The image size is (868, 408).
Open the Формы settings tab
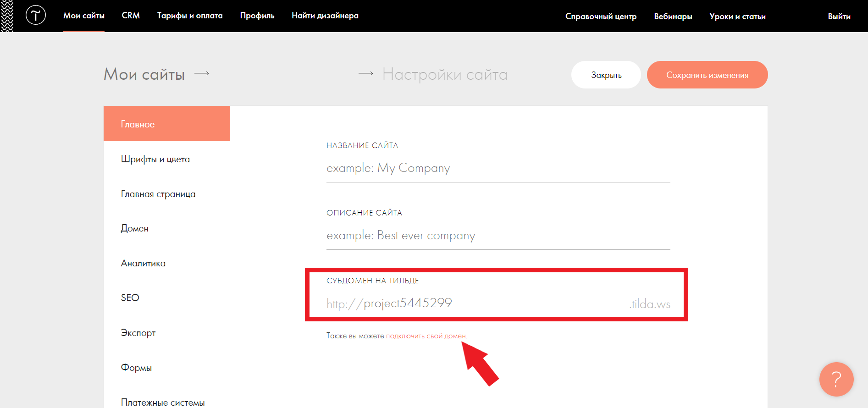166,368
